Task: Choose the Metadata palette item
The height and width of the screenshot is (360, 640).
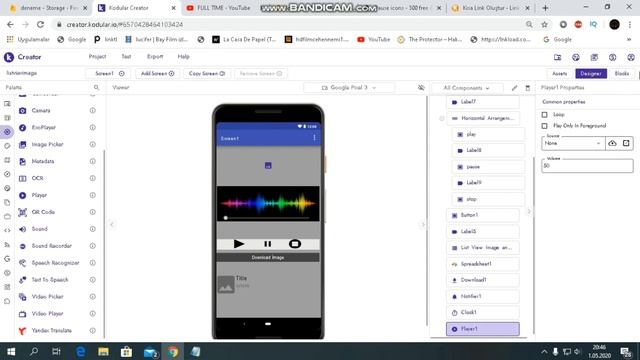Action: click(43, 161)
